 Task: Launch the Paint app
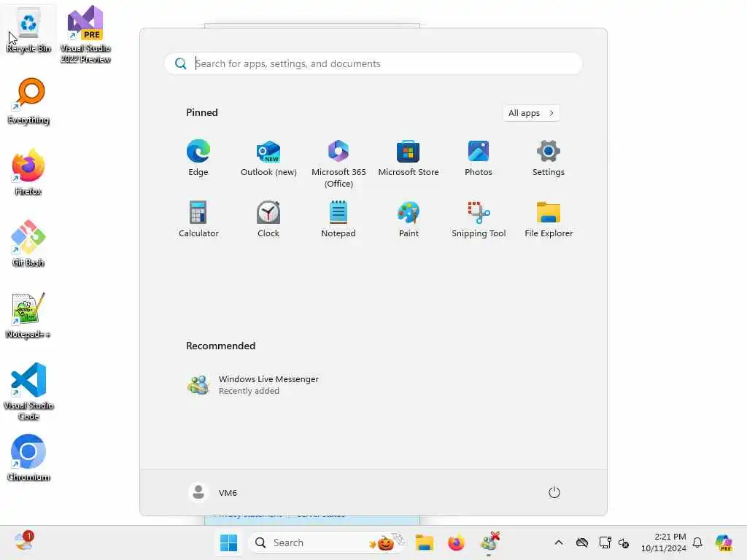point(409,219)
